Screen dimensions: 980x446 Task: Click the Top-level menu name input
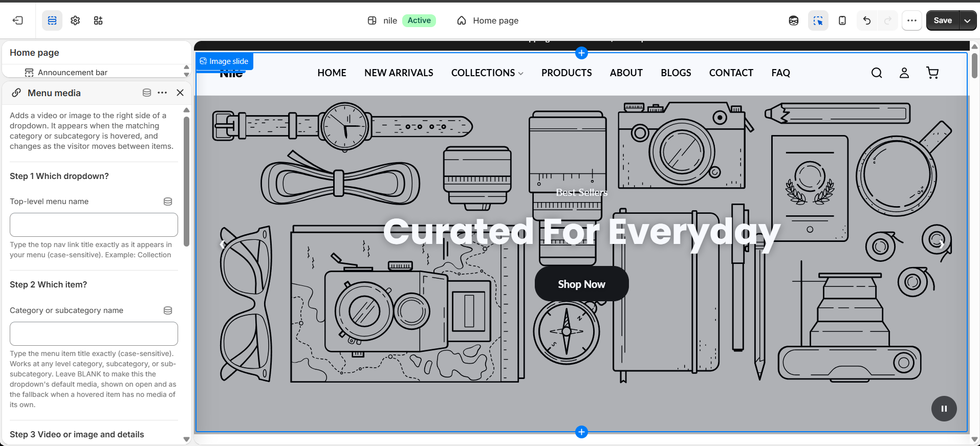(x=94, y=225)
